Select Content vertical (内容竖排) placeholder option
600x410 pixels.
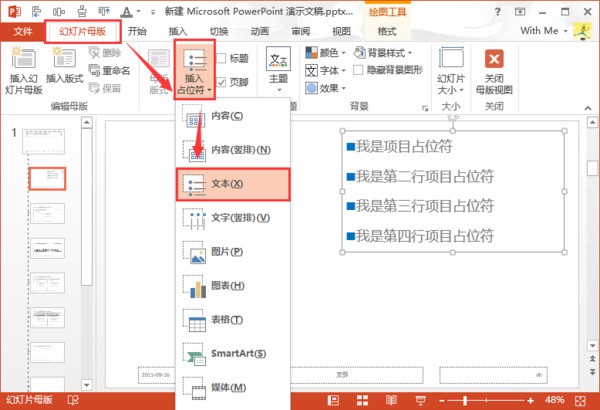coord(233,150)
